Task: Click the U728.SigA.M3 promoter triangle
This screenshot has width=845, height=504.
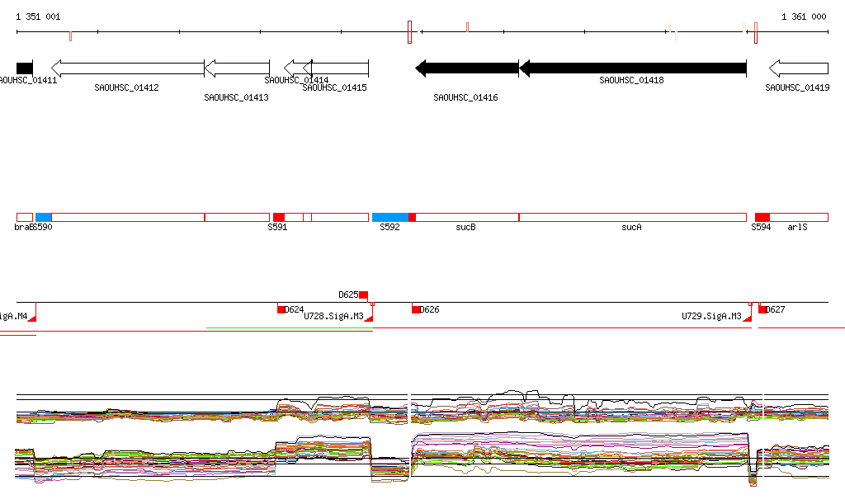Action: (369, 318)
